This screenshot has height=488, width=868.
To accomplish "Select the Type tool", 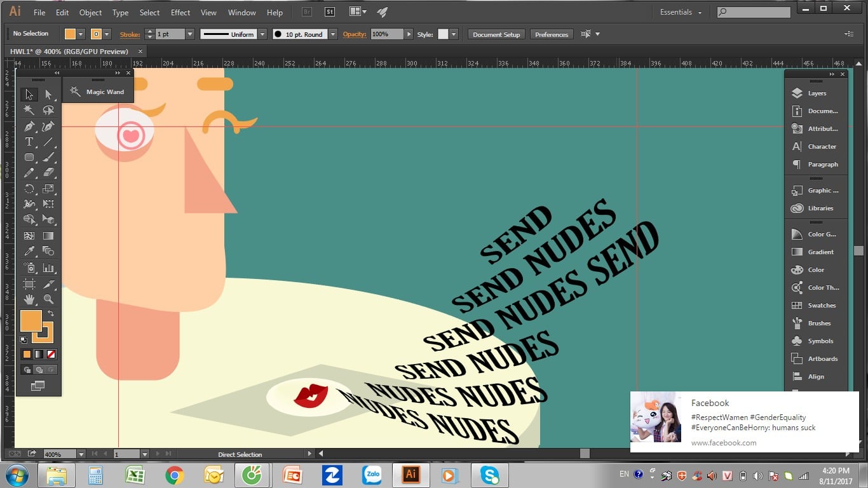I will (29, 142).
